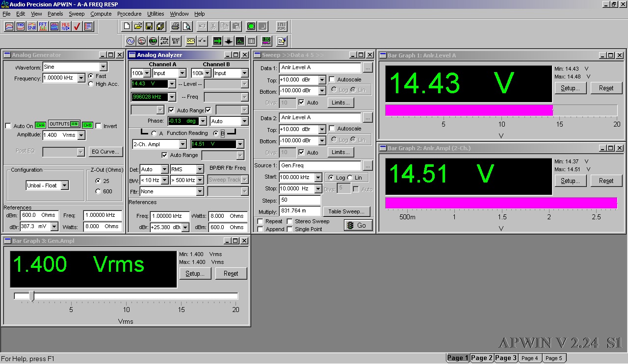Open the Sweep menu
628x364 pixels.
(x=76, y=14)
